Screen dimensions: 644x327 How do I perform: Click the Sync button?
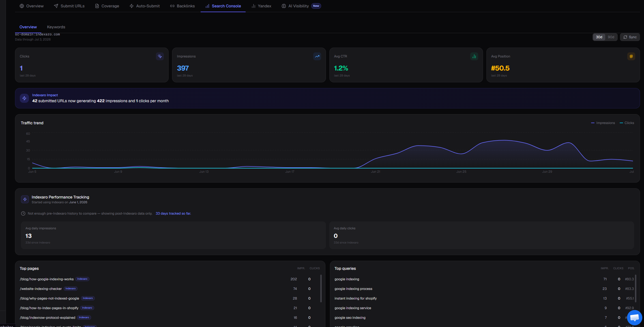[x=630, y=37]
